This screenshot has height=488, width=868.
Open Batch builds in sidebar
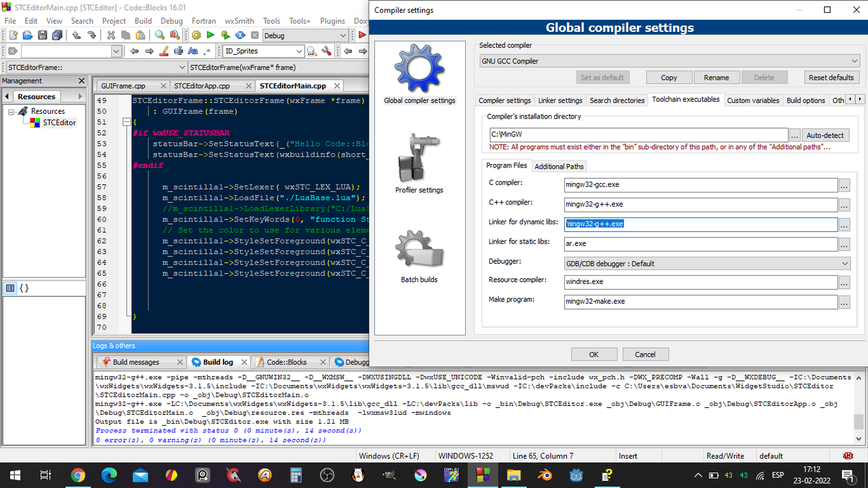pyautogui.click(x=420, y=256)
